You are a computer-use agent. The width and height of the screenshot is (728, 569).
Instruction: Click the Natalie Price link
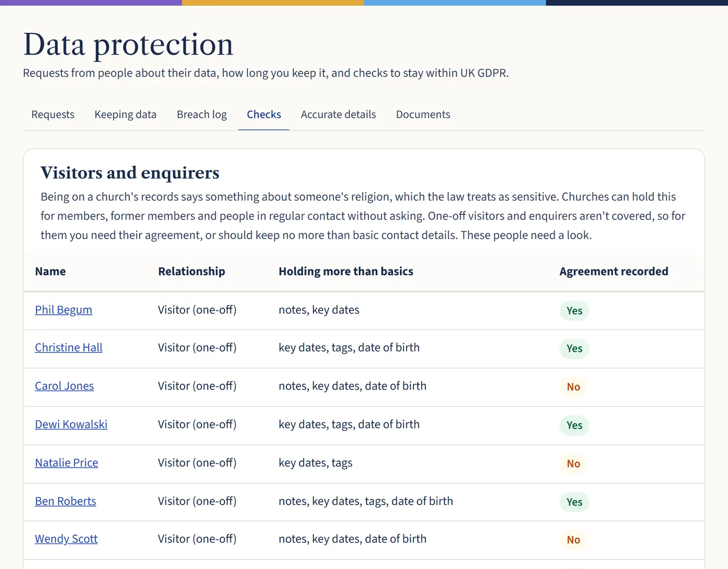pos(67,463)
